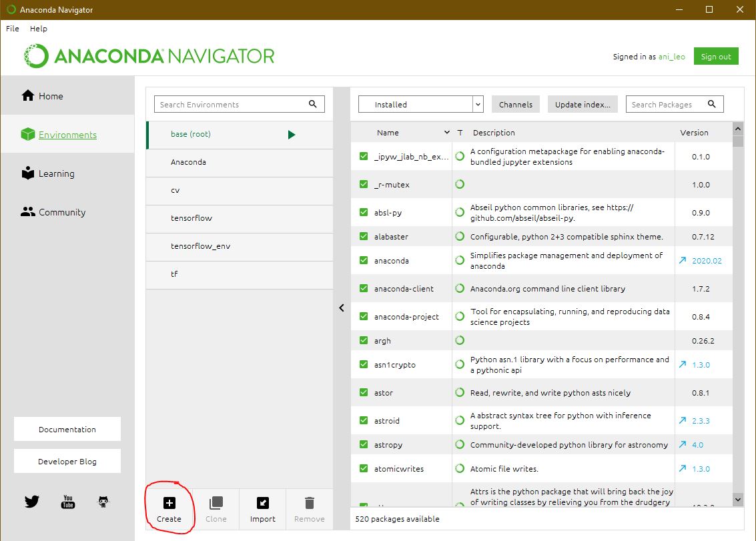The height and width of the screenshot is (541, 756).
Task: Toggle the asn1crypto package checkbox
Action: tap(364, 364)
